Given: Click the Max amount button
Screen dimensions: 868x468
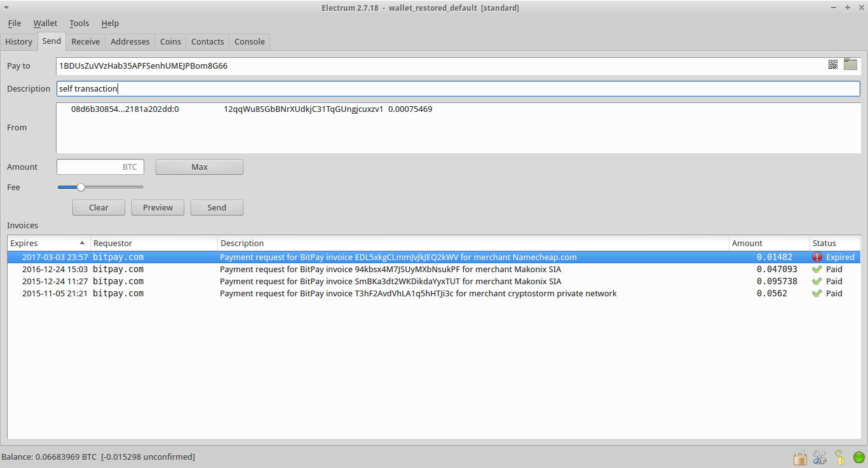Looking at the screenshot, I should coord(200,167).
